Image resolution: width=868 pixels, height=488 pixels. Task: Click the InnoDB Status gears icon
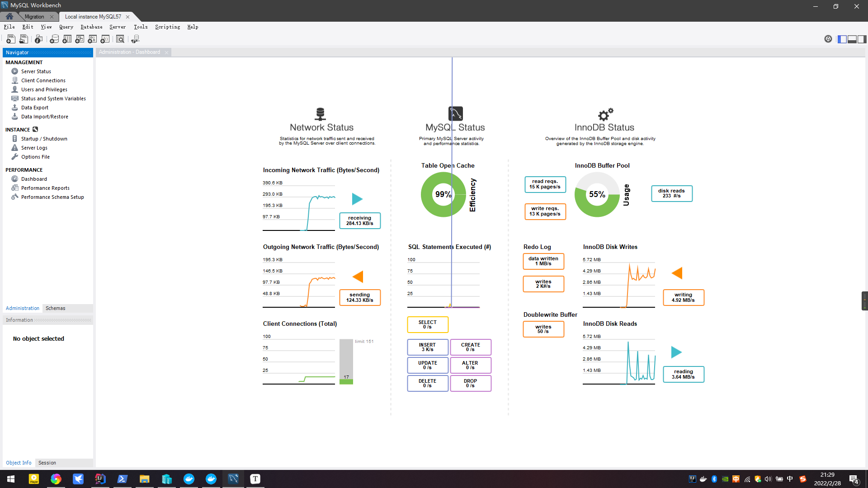(x=605, y=114)
